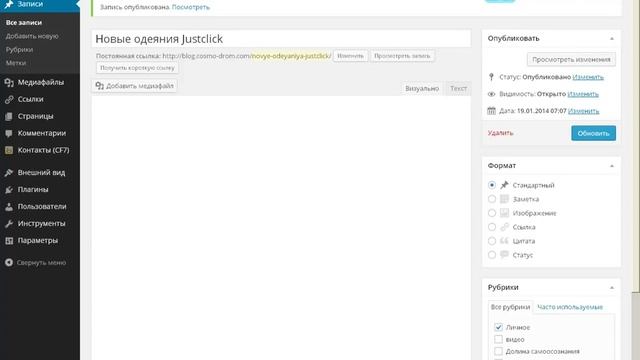Screen dimensions: 640x360
Task: Click Изменить link next to Статус
Action: (588, 77)
